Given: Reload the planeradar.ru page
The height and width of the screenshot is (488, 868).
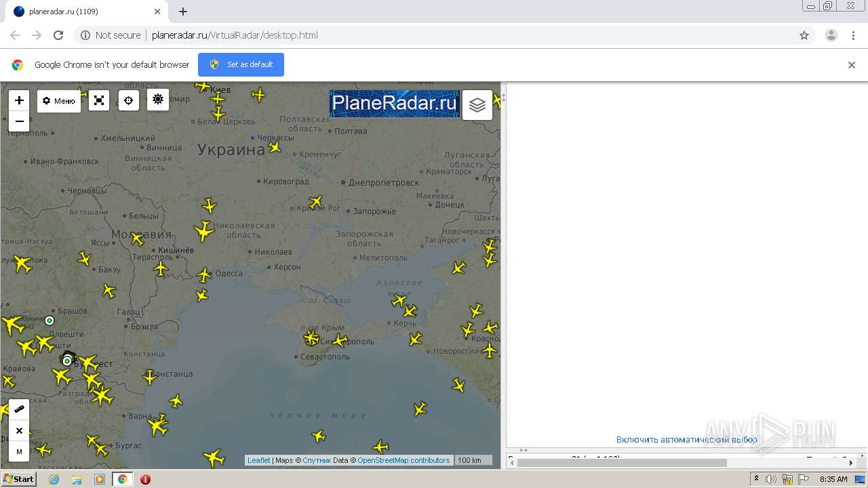Looking at the screenshot, I should click(58, 35).
